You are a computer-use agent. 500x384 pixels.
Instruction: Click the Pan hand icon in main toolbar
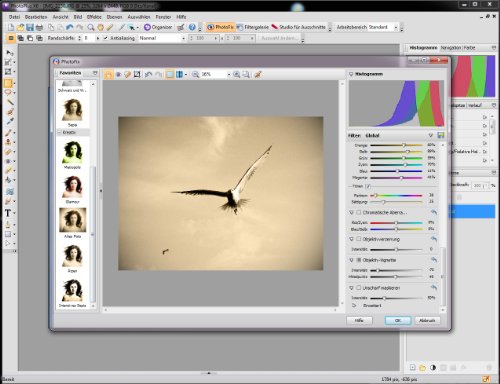[100, 27]
